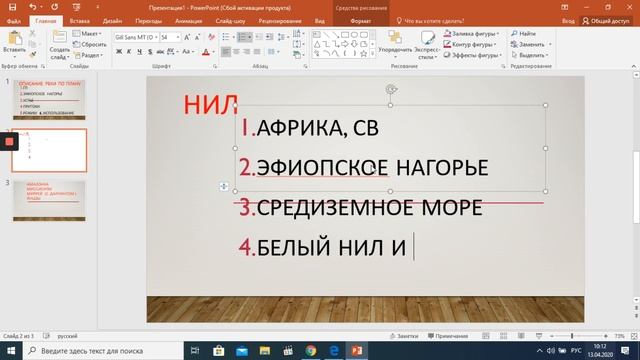Select the triangle shape in shapes gallery
The image size is (640, 360).
click(x=317, y=44)
